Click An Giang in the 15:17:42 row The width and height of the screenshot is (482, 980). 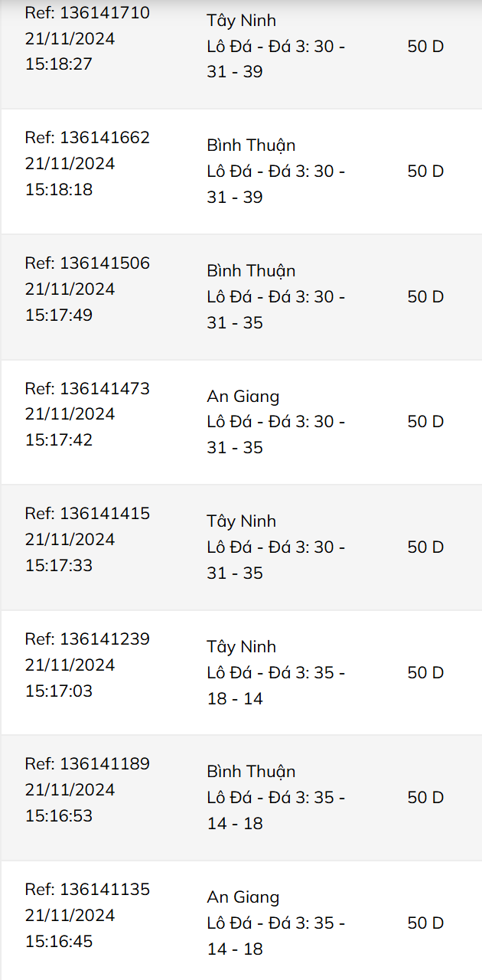tap(243, 397)
